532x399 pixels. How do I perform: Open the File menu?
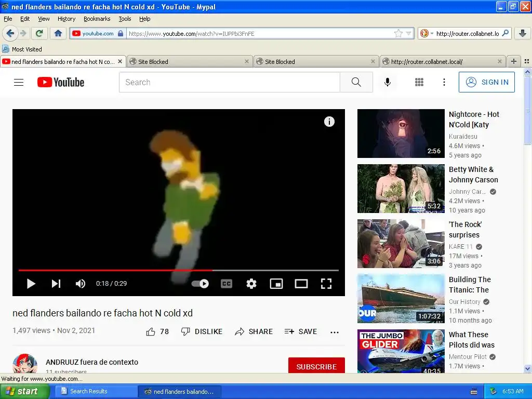8,19
